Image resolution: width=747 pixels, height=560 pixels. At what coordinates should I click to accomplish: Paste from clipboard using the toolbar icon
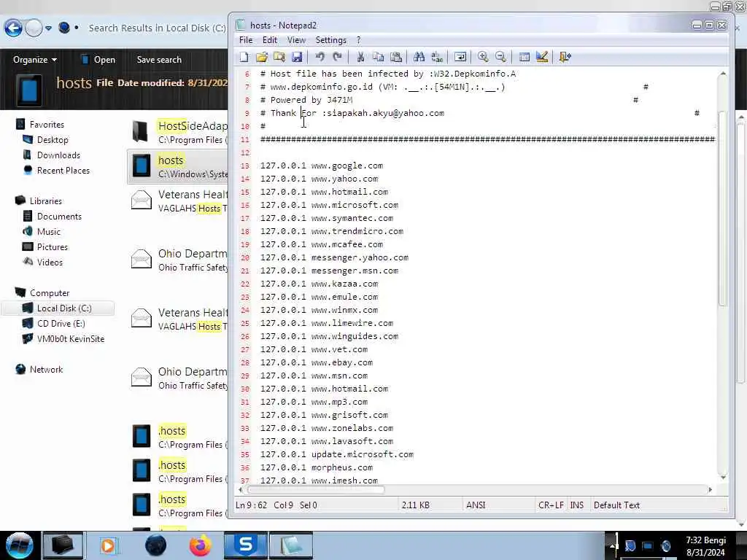(x=396, y=57)
